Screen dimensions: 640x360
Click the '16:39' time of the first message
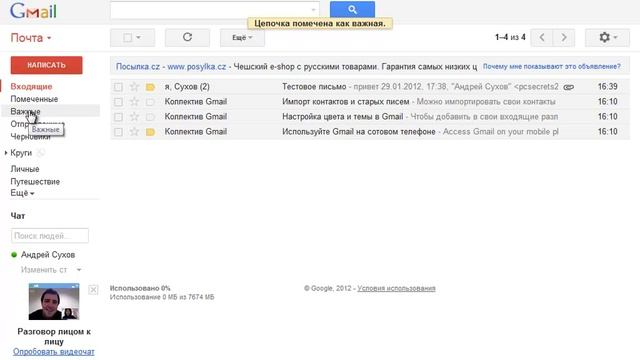tap(607, 87)
